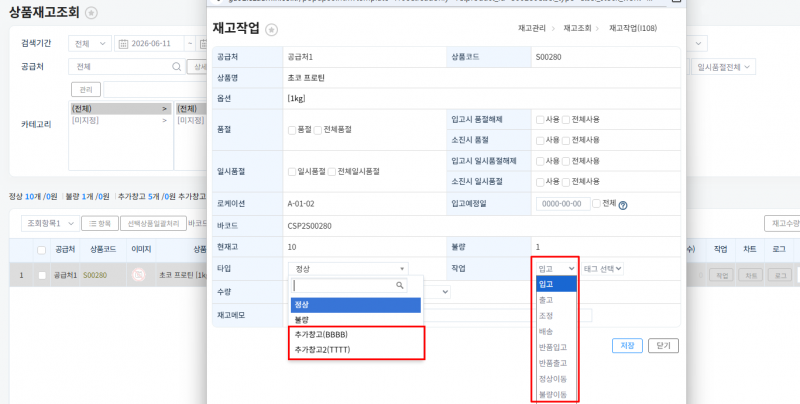The height and width of the screenshot is (404, 800).
Task: Check the 전체품절 checkbox
Action: tap(317, 130)
